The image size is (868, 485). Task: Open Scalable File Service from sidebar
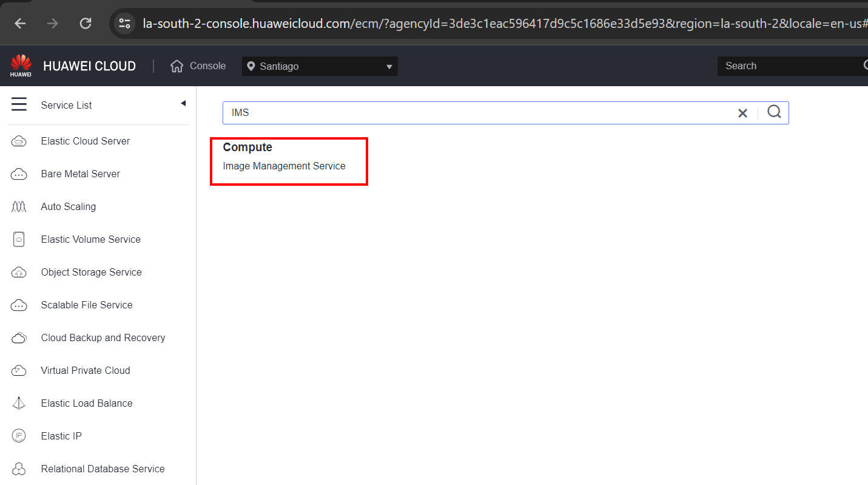[x=87, y=305]
